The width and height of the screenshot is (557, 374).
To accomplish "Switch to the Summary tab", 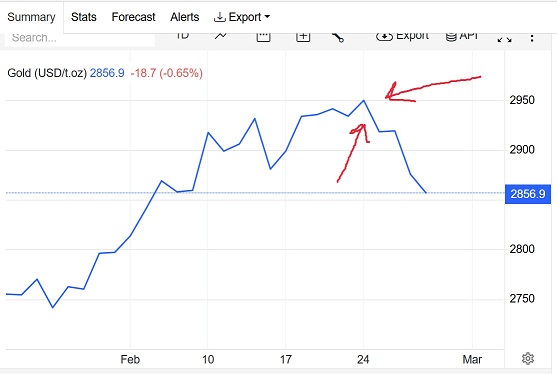I will [x=31, y=17].
